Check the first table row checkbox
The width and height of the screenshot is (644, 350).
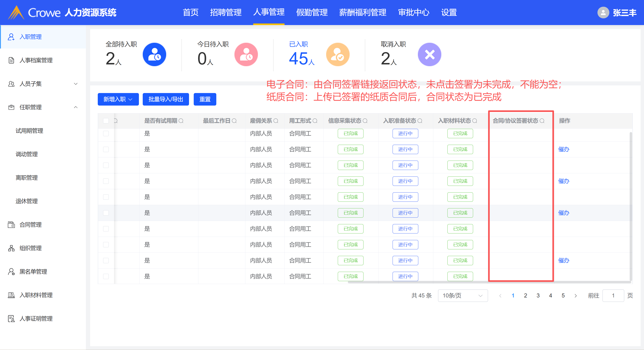click(106, 134)
